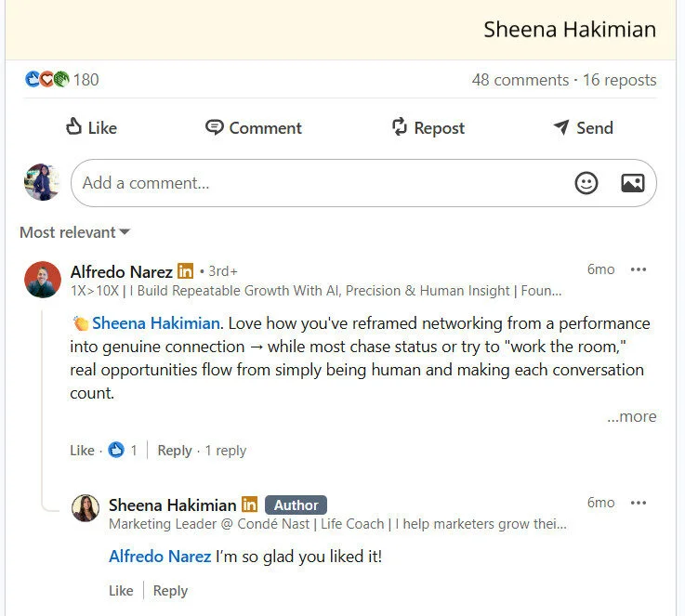Open options menu on Alfredo Narez's comment
The height and width of the screenshot is (616, 685).
click(639, 269)
